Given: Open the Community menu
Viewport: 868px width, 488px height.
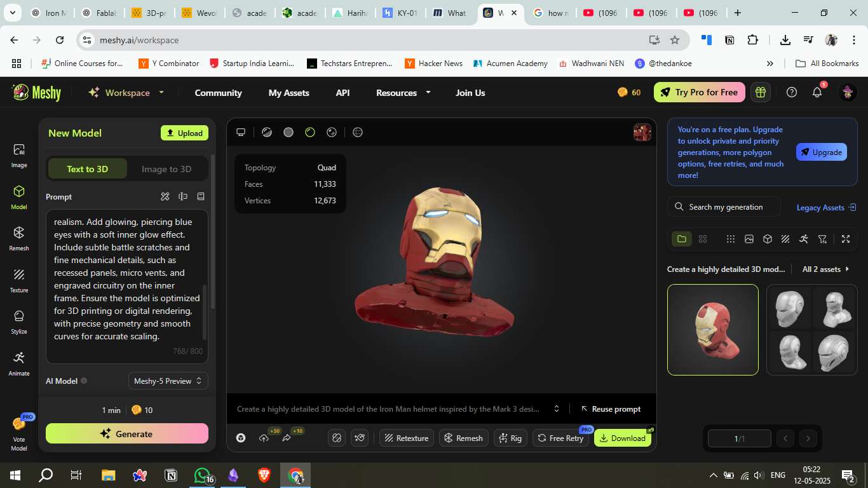Looking at the screenshot, I should (x=218, y=93).
